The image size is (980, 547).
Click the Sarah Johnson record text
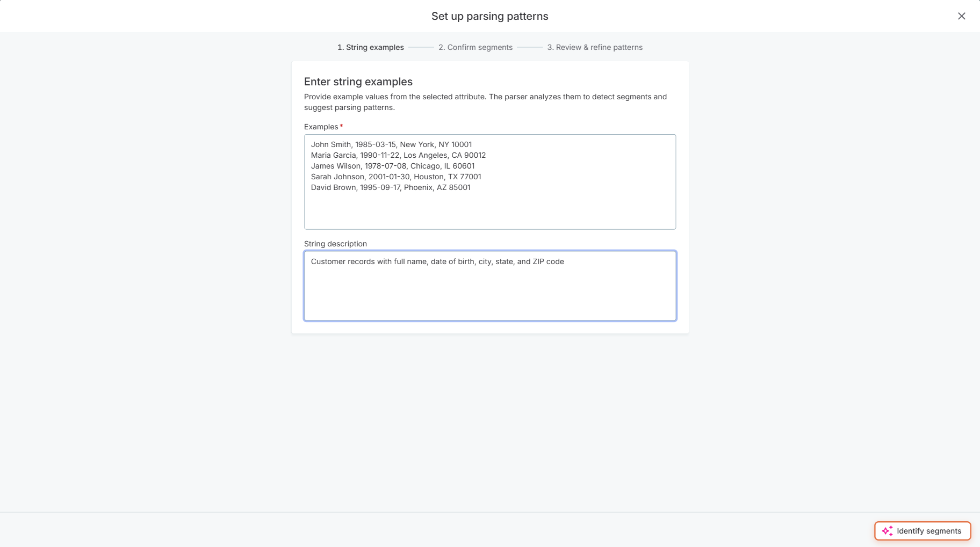pyautogui.click(x=396, y=177)
